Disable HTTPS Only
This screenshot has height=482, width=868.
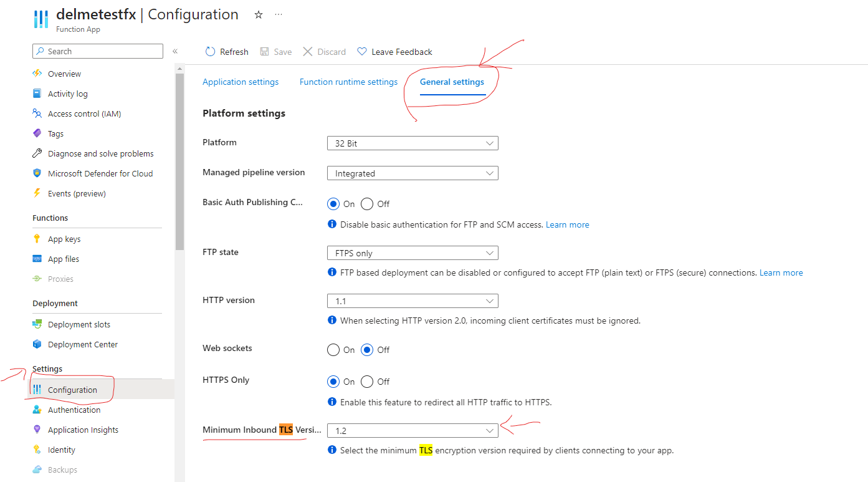(x=367, y=381)
